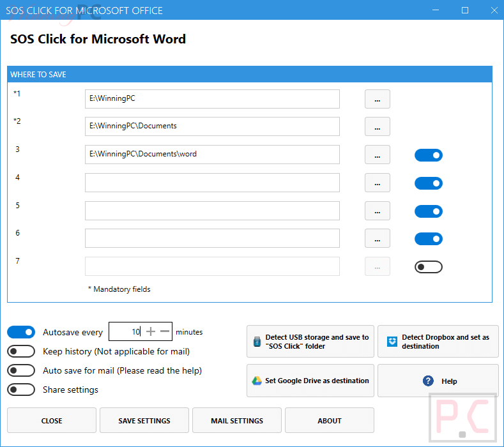Maximize the SOS Click window
The width and height of the screenshot is (504, 447).
point(465,10)
